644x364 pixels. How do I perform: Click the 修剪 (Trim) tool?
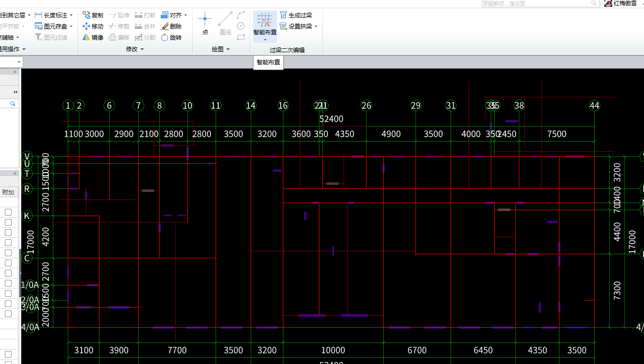[x=119, y=26]
